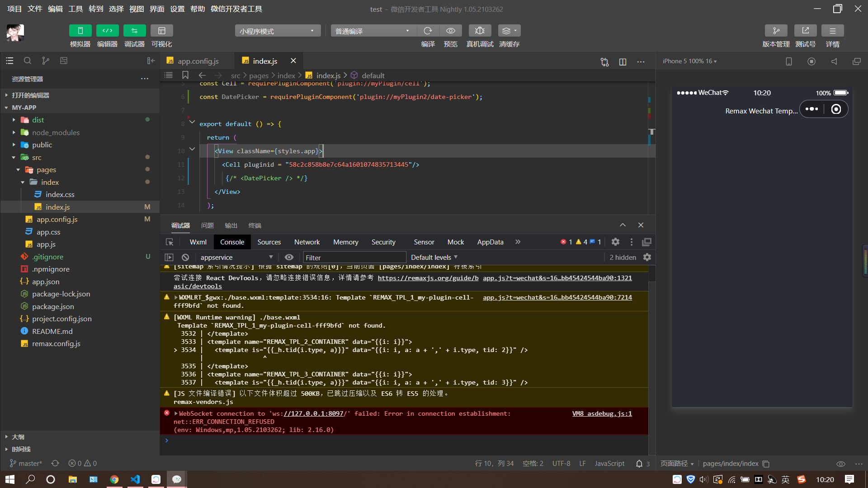868x488 pixels.
Task: Toggle the clear console circle icon
Action: coord(185,257)
